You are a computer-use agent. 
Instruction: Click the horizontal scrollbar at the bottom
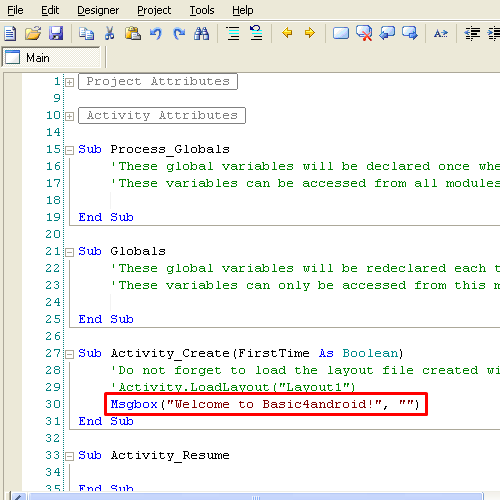pyautogui.click(x=256, y=497)
